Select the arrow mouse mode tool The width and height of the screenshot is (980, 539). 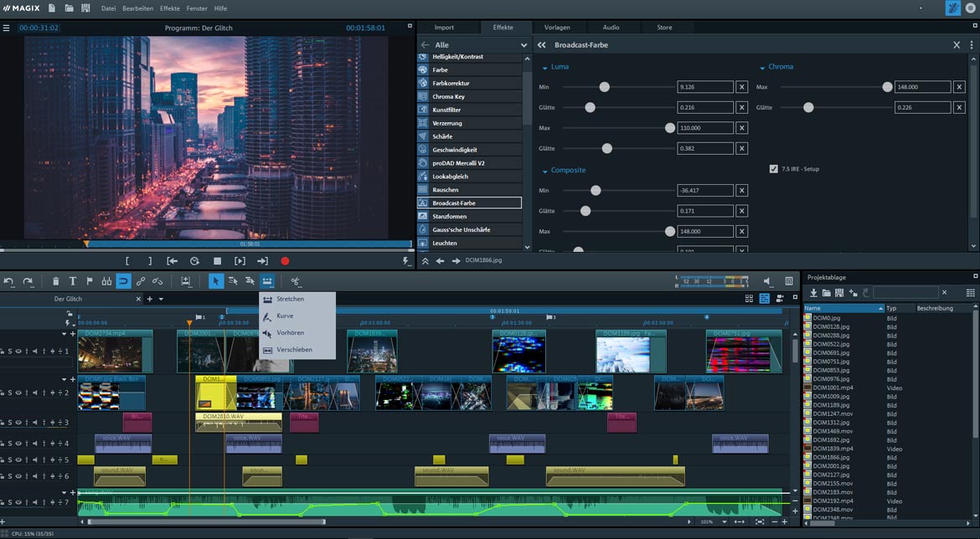215,282
